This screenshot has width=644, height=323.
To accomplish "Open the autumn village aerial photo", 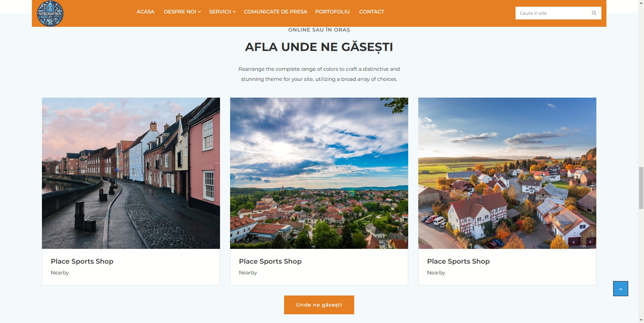I will [x=507, y=173].
